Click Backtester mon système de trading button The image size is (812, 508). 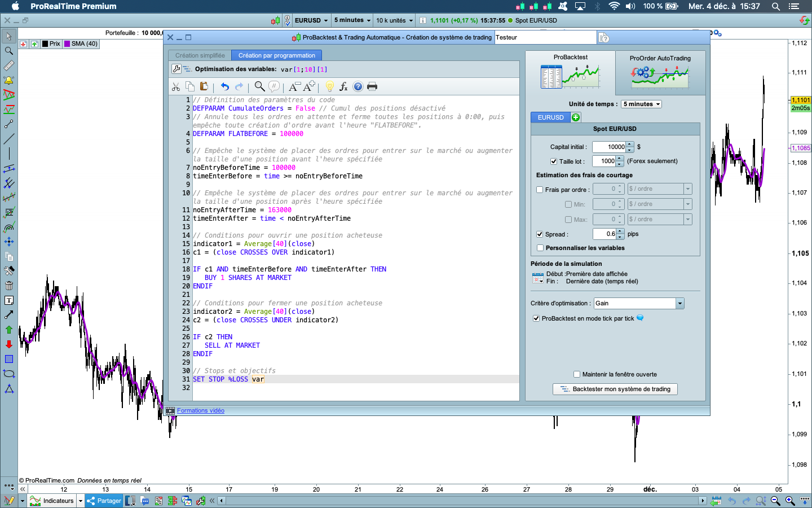(x=615, y=389)
